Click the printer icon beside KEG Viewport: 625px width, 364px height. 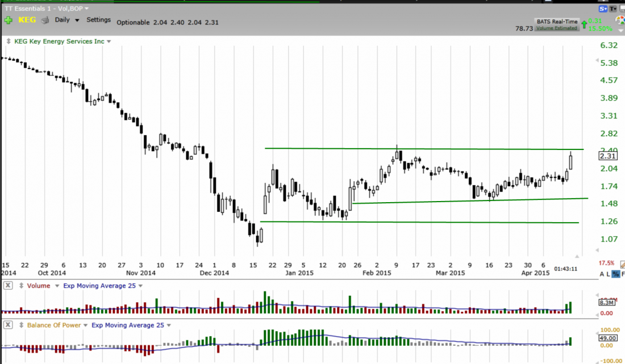click(x=44, y=20)
